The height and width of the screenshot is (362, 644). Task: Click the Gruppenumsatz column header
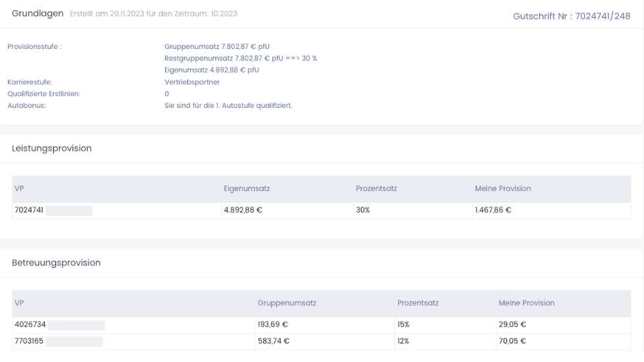tap(286, 303)
